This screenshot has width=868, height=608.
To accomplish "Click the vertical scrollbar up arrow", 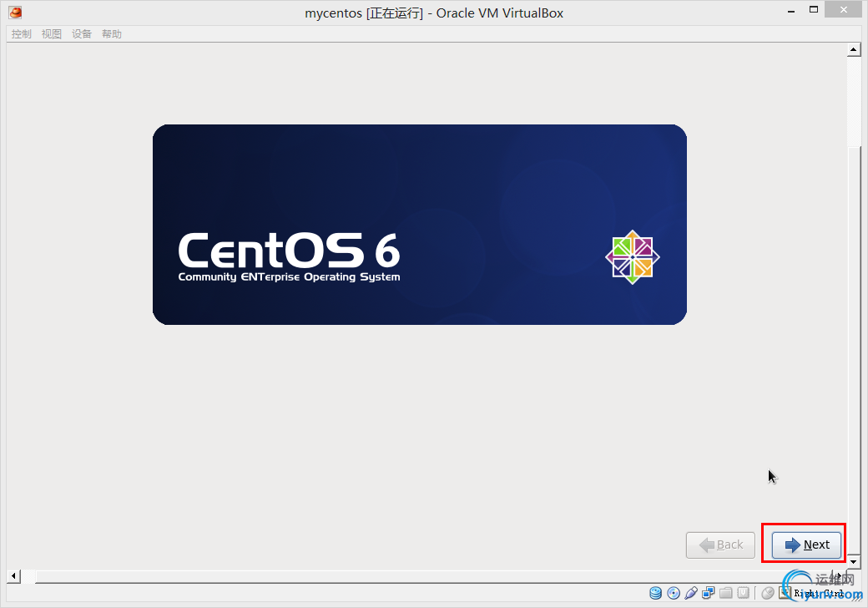I will point(854,50).
